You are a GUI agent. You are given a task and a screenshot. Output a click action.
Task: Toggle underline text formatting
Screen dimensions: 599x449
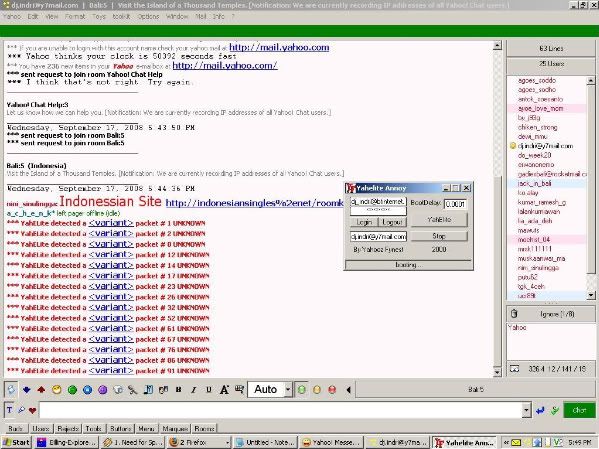[x=209, y=390]
